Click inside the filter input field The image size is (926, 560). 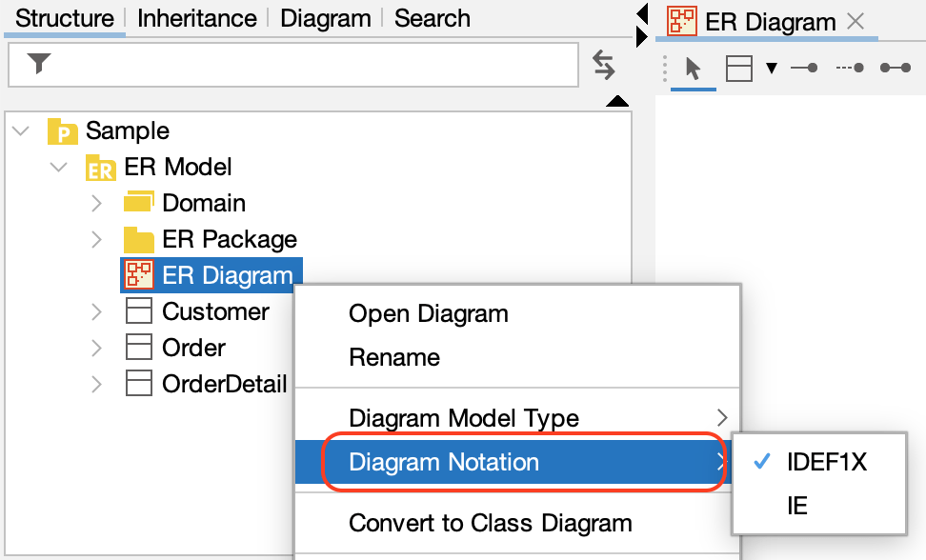click(x=286, y=65)
